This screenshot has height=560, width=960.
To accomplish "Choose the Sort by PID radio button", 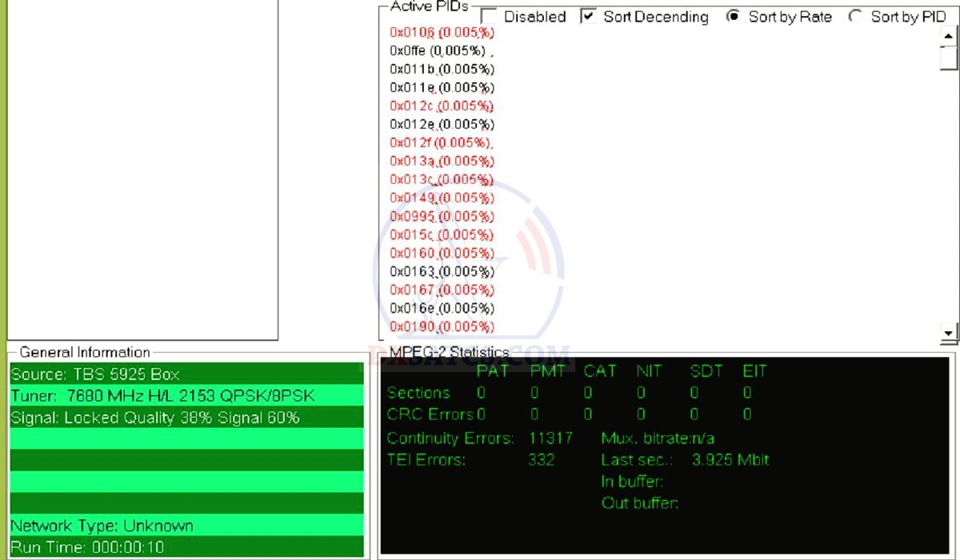I will (x=855, y=17).
